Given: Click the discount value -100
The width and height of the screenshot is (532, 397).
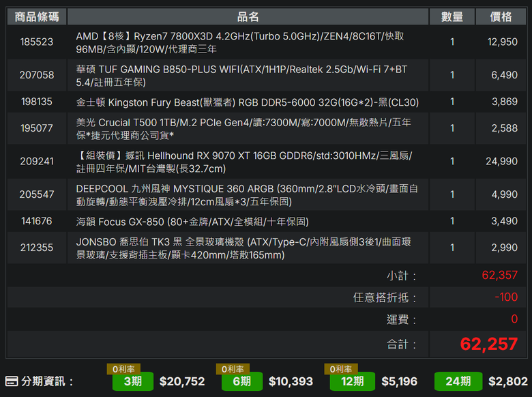Looking at the screenshot, I should (x=506, y=297).
